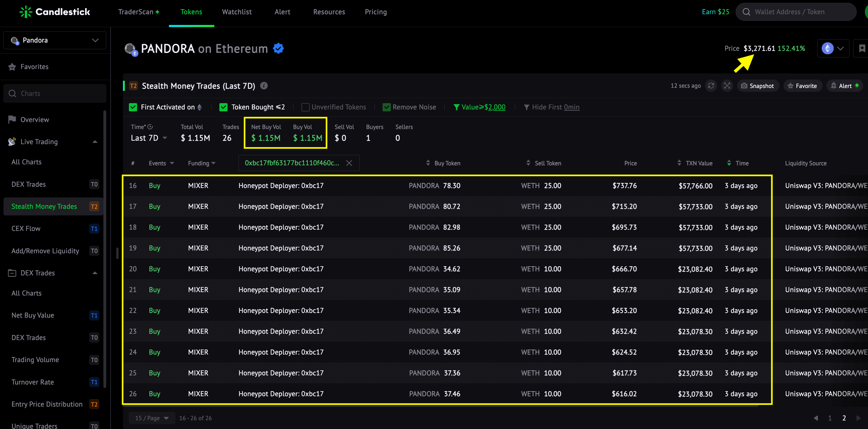Open the Resources menu

click(329, 12)
